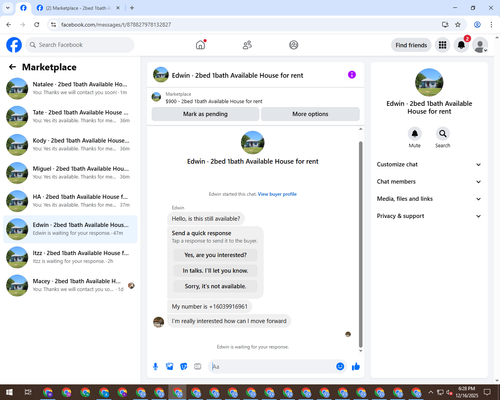Open Macey's conversation
Image resolution: width=500 pixels, height=400 pixels.
70,285
